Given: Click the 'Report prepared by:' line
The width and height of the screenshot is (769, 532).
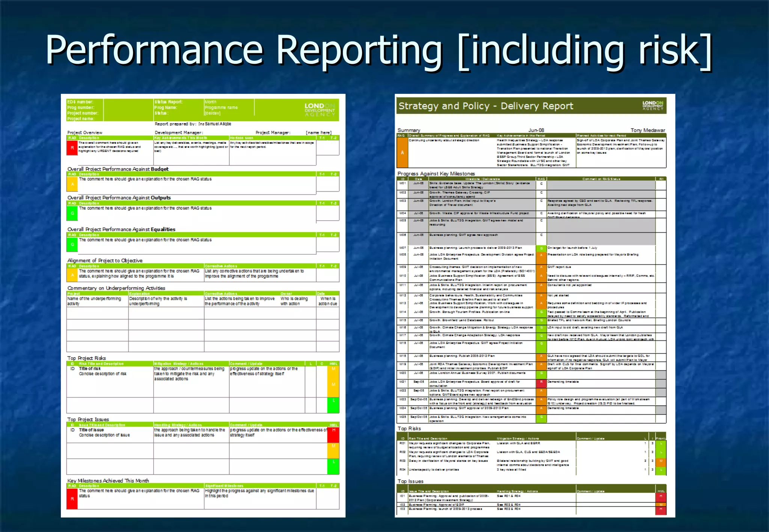Looking at the screenshot, I should tap(193, 124).
